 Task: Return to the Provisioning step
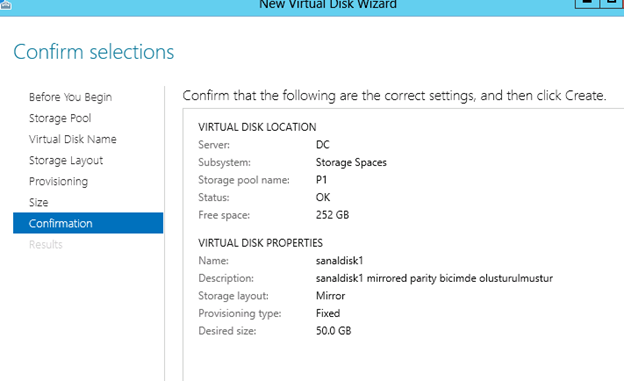coord(58,182)
